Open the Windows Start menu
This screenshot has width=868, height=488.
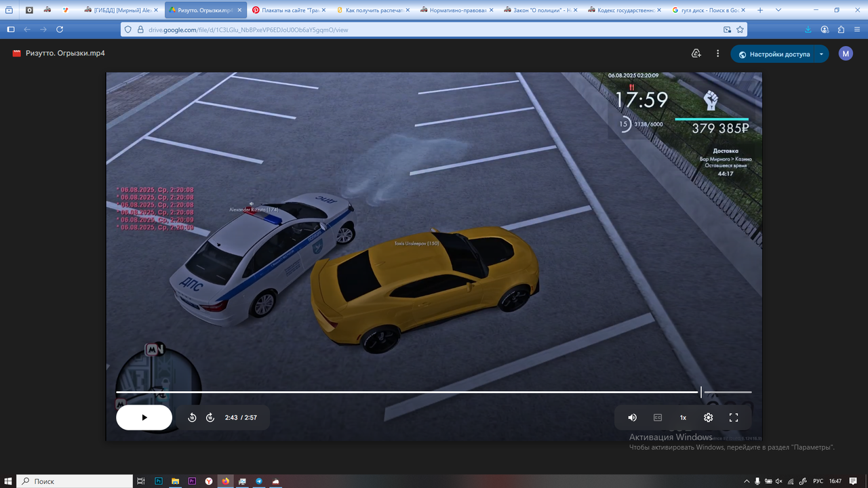[x=8, y=481]
